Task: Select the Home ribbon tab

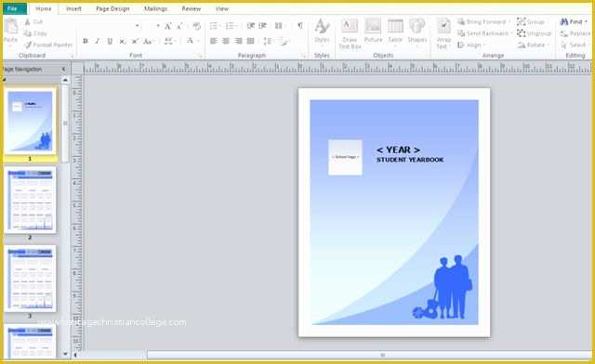Action: click(44, 8)
